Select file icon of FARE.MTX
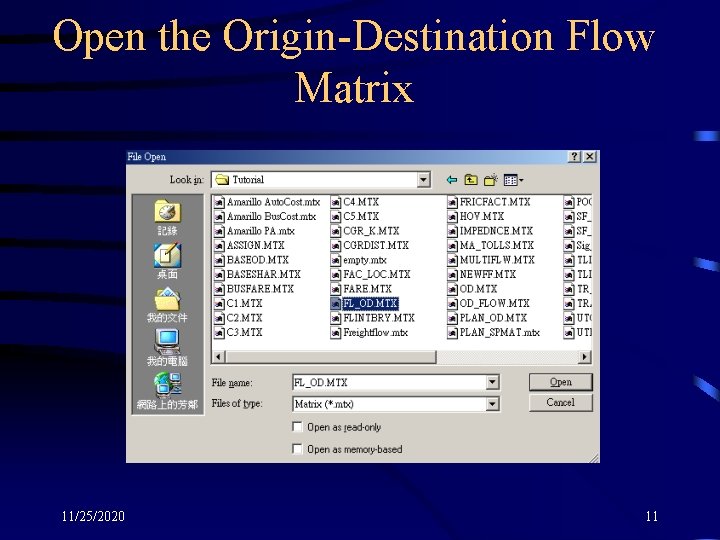This screenshot has width=720, height=540. pyautogui.click(x=336, y=289)
